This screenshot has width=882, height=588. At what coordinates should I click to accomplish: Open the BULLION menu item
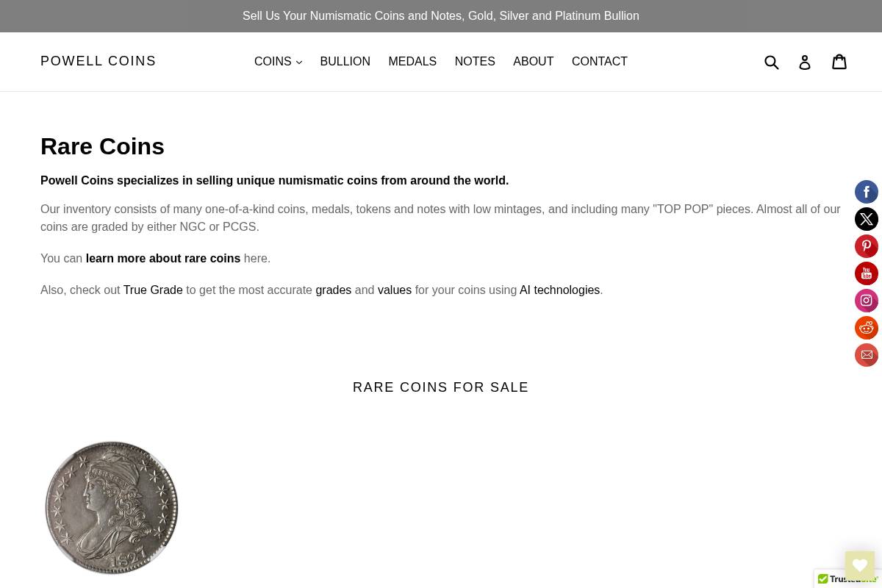345,62
